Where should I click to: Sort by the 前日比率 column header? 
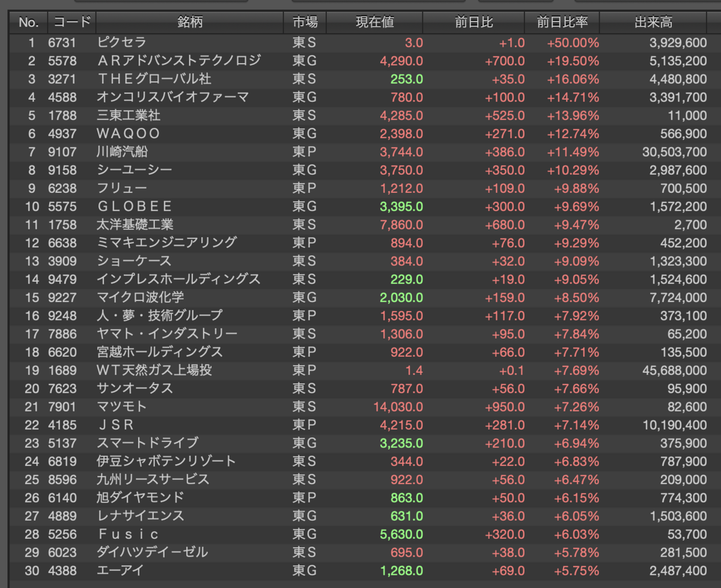click(x=562, y=23)
